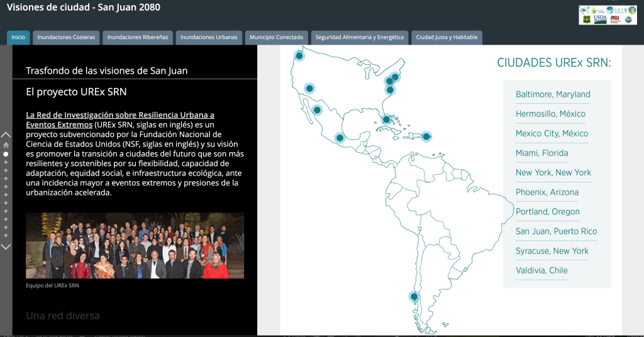Open the Inundaciones Costeras tab
Image resolution: width=644 pixels, height=337 pixels.
66,38
